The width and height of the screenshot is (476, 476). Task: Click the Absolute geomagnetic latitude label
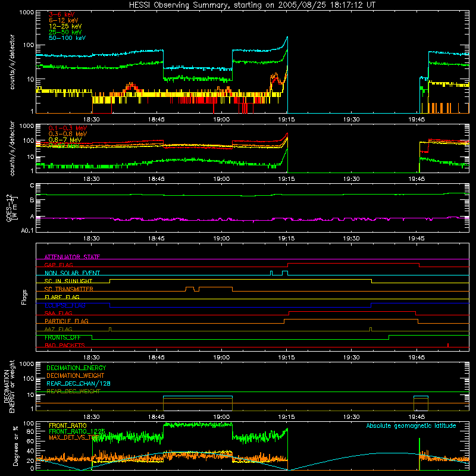click(411, 426)
